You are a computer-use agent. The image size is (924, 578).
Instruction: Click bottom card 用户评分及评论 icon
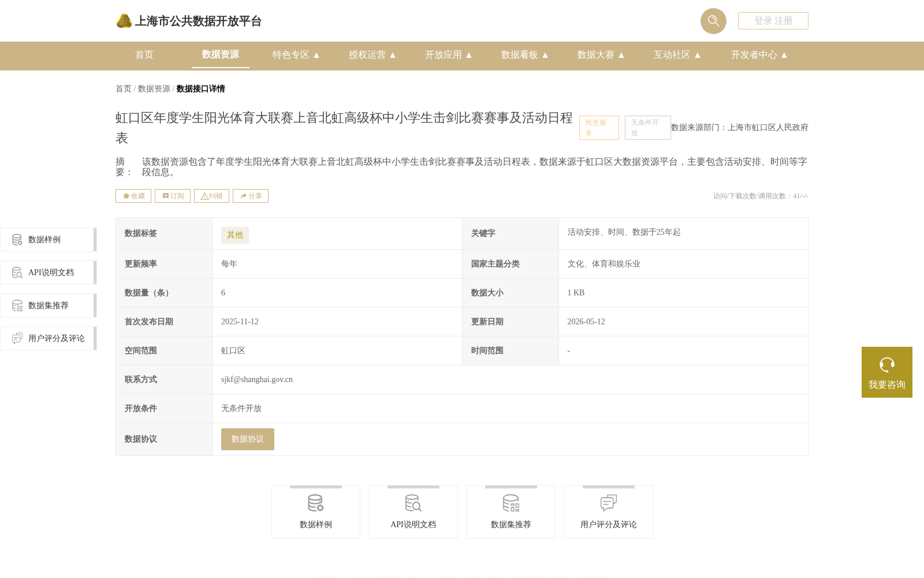pyautogui.click(x=609, y=503)
